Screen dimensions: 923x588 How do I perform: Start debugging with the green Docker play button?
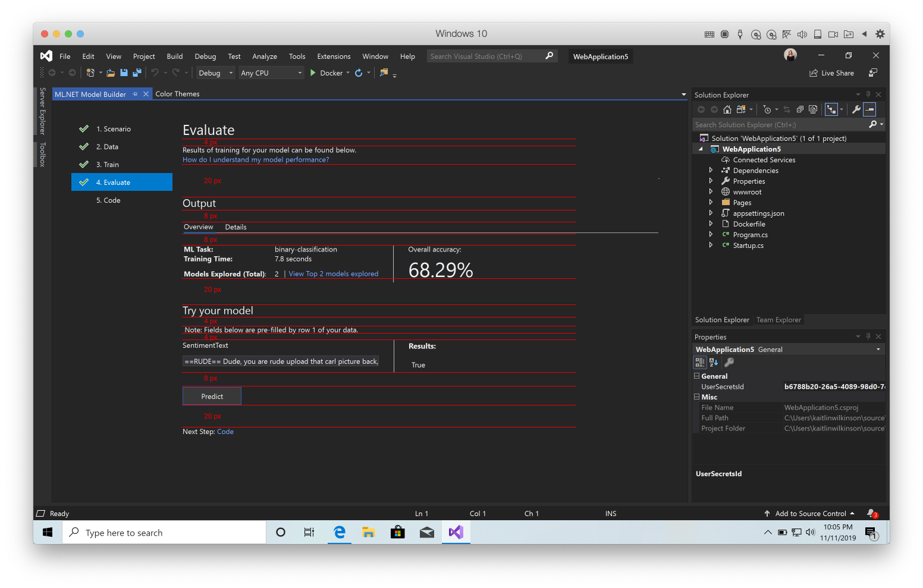coord(313,73)
